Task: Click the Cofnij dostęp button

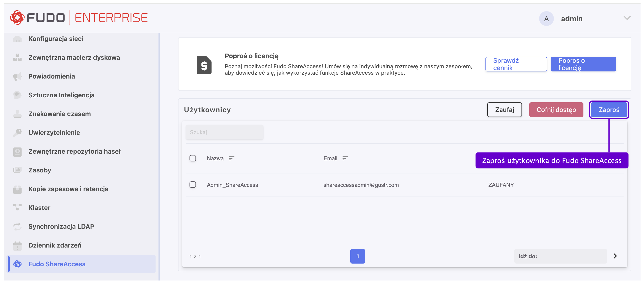Action: (x=556, y=110)
